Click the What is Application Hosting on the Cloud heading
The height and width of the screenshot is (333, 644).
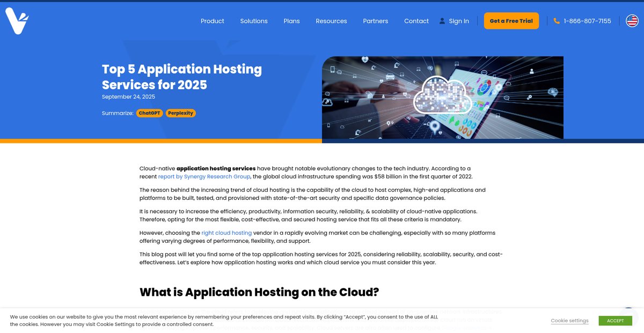(x=259, y=292)
